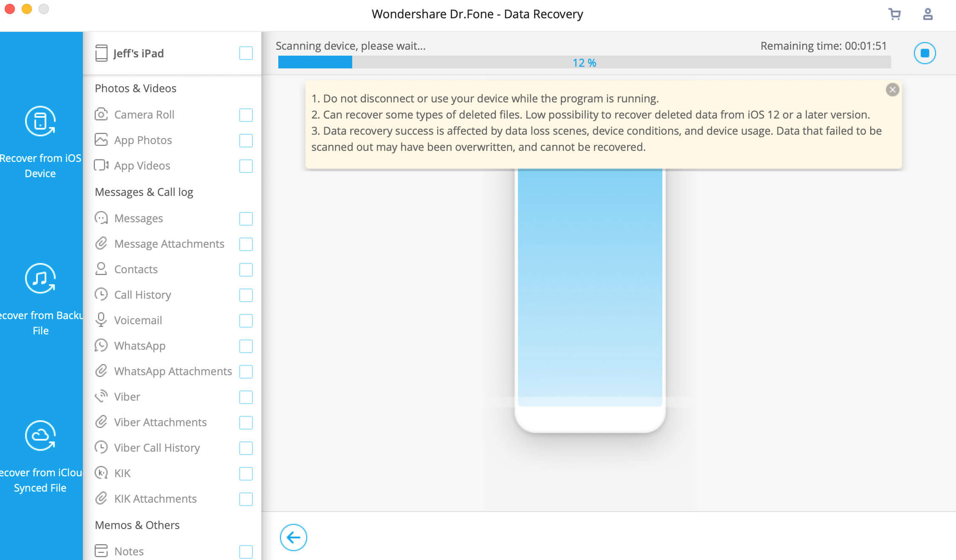Click the Contacts person icon

tap(101, 269)
